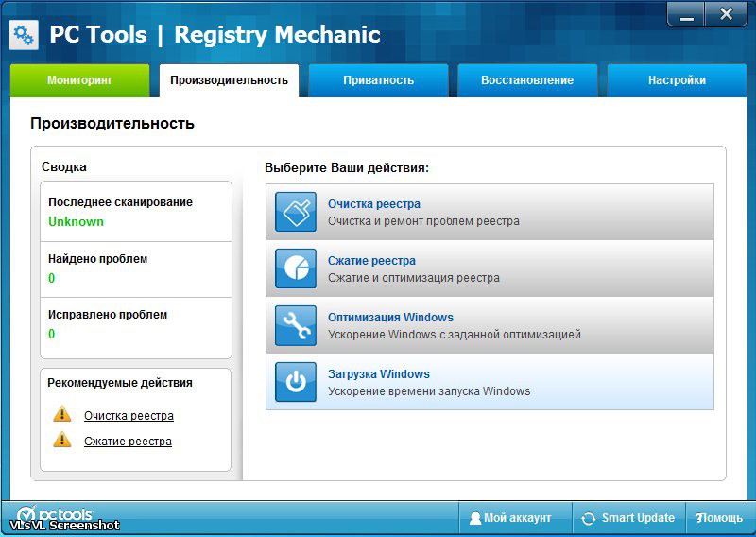Click warning icon beside Сжатие реестра
Viewport: 756px width, 537px height.
[62, 440]
